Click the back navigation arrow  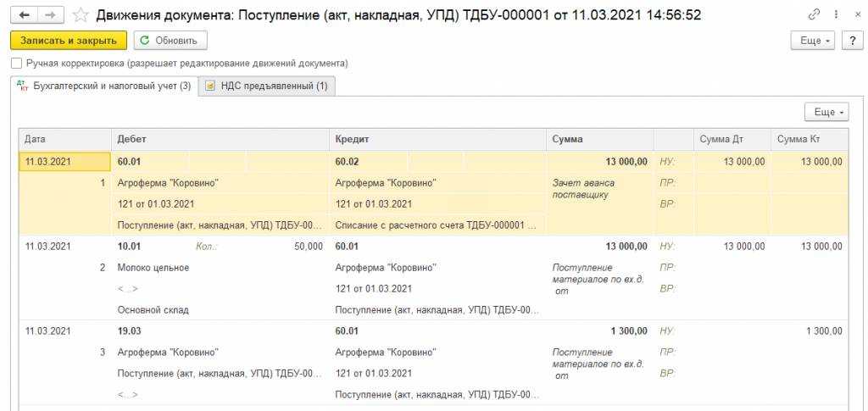tap(24, 15)
